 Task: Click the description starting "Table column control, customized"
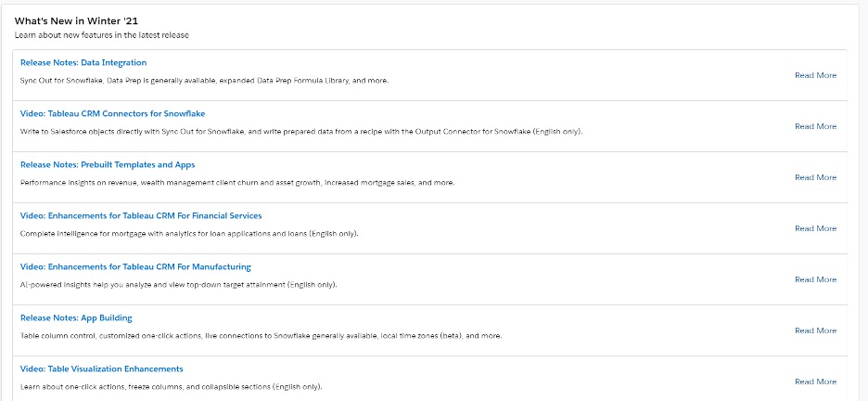click(x=262, y=336)
